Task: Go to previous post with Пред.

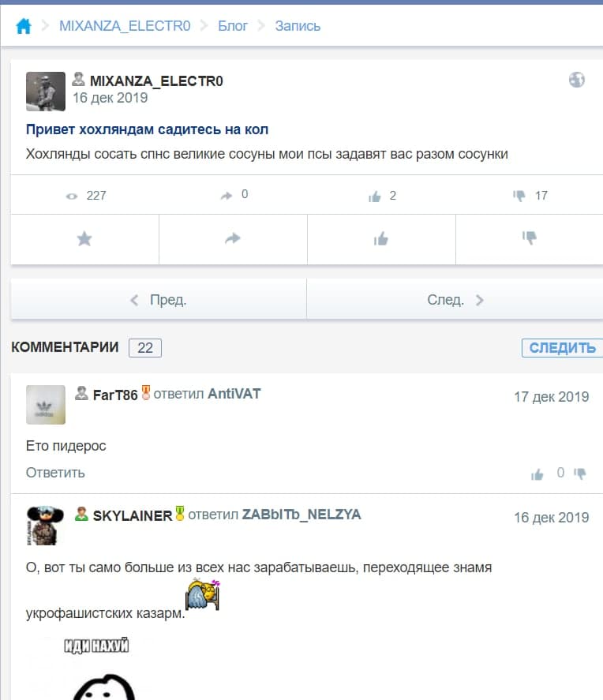Action: [159, 300]
